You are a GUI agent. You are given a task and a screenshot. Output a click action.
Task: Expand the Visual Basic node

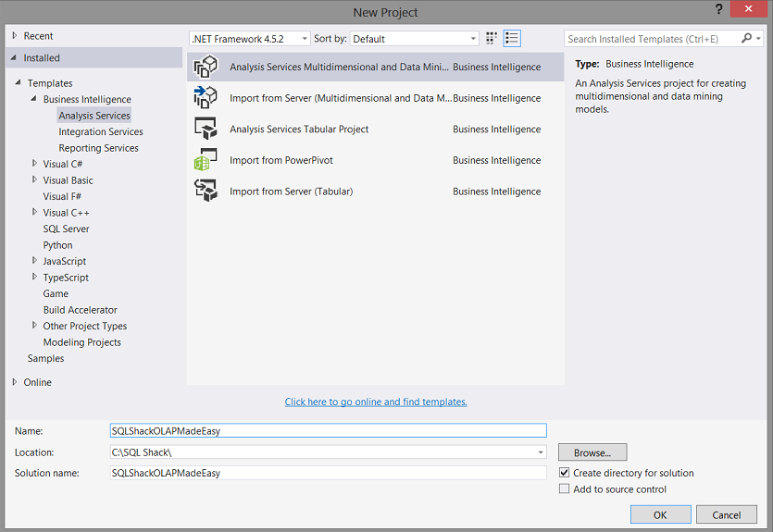pyautogui.click(x=34, y=179)
